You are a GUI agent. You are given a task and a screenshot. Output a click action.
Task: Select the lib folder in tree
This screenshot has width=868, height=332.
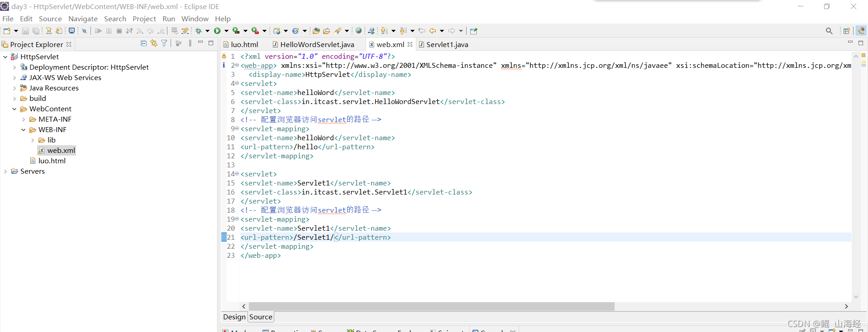click(x=47, y=140)
